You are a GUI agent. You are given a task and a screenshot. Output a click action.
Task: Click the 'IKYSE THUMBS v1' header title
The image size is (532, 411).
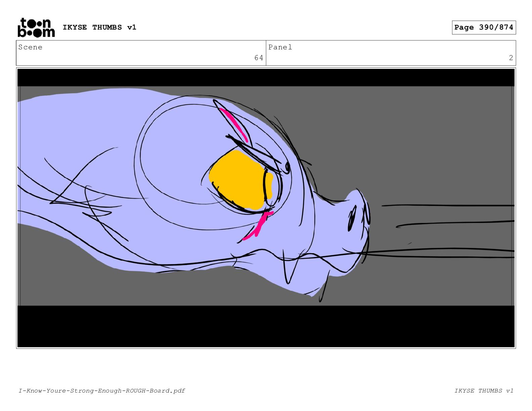(x=99, y=28)
